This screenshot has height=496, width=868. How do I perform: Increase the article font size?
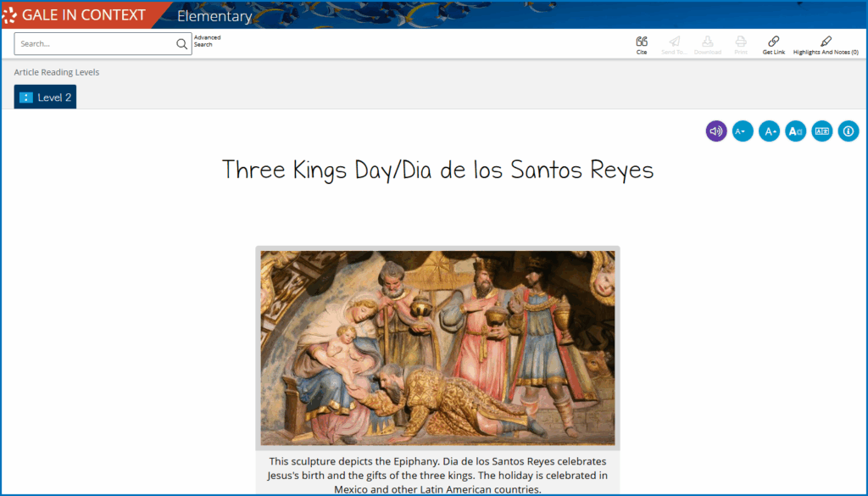(769, 131)
